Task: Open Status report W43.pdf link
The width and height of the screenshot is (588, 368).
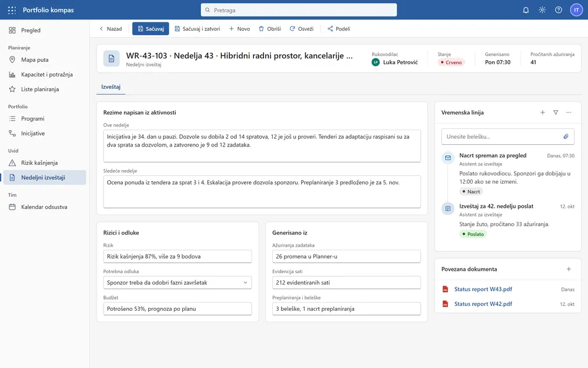Action: click(x=483, y=289)
